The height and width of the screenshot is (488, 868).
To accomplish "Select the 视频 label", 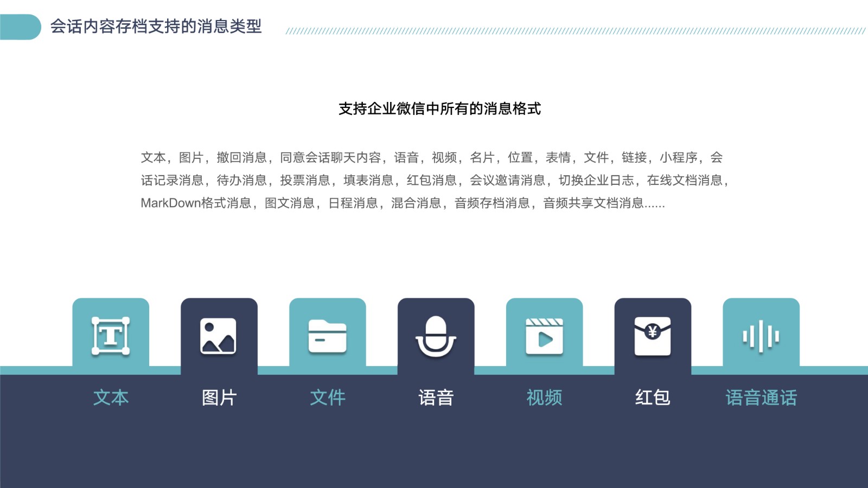I will coord(544,397).
